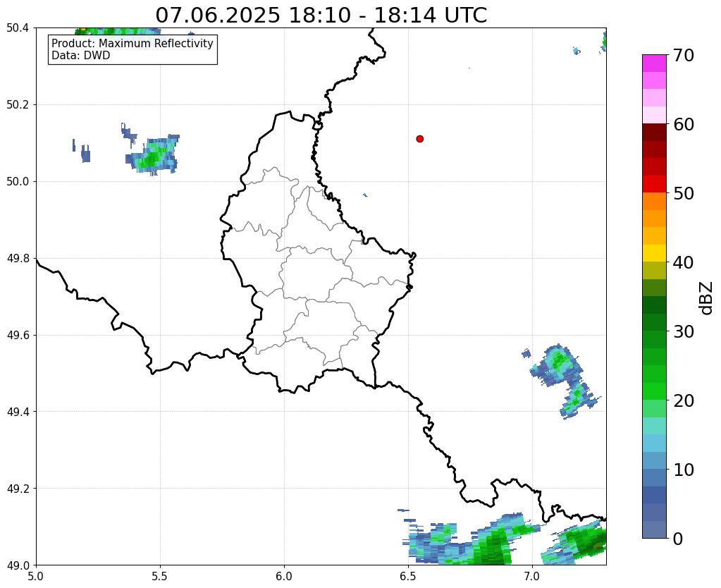Click the latitude axis label 50.4

point(18,28)
